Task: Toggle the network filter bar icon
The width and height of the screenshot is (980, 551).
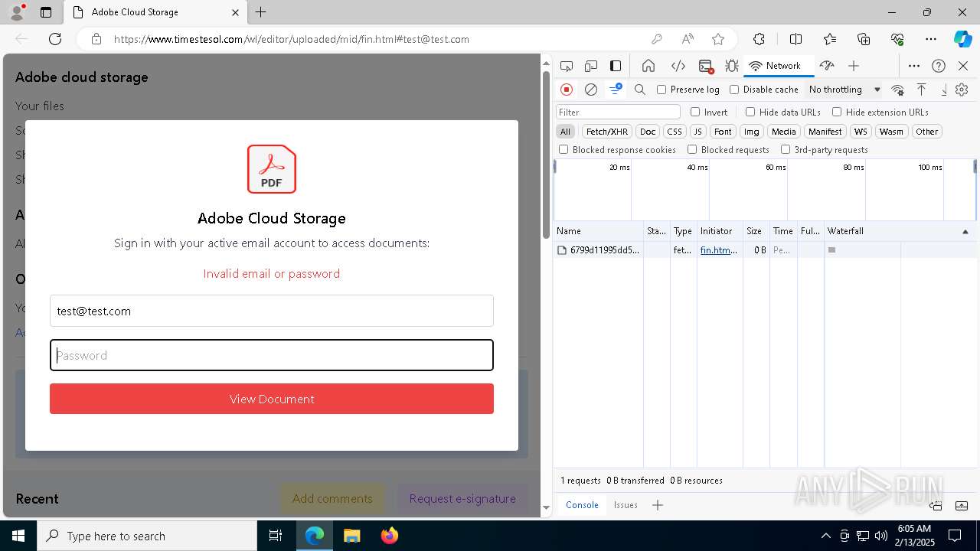Action: coord(616,90)
